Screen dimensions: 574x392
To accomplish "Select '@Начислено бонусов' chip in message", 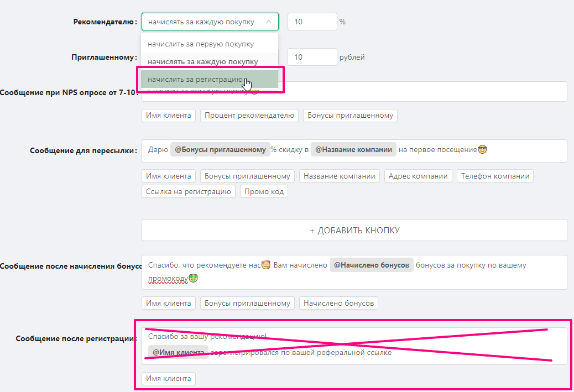I will [372, 265].
